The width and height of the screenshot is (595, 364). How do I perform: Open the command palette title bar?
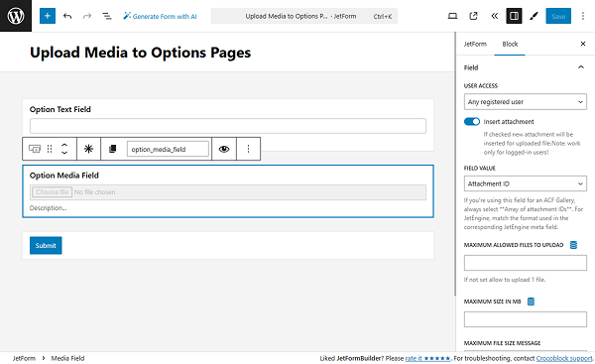[304, 16]
